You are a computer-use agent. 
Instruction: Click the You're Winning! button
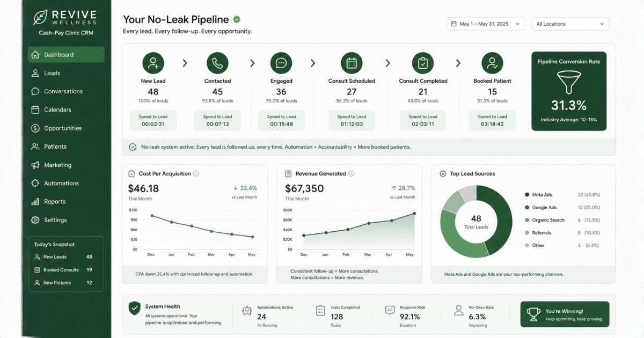point(565,314)
